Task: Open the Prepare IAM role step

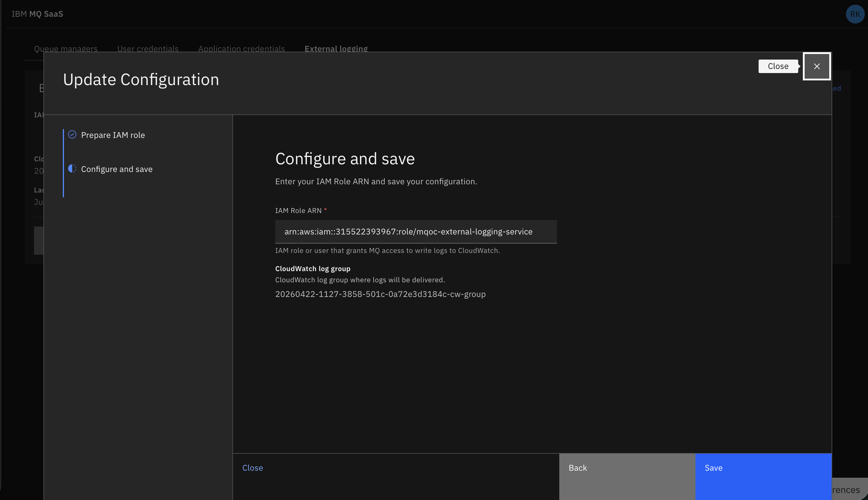Action: click(x=113, y=135)
